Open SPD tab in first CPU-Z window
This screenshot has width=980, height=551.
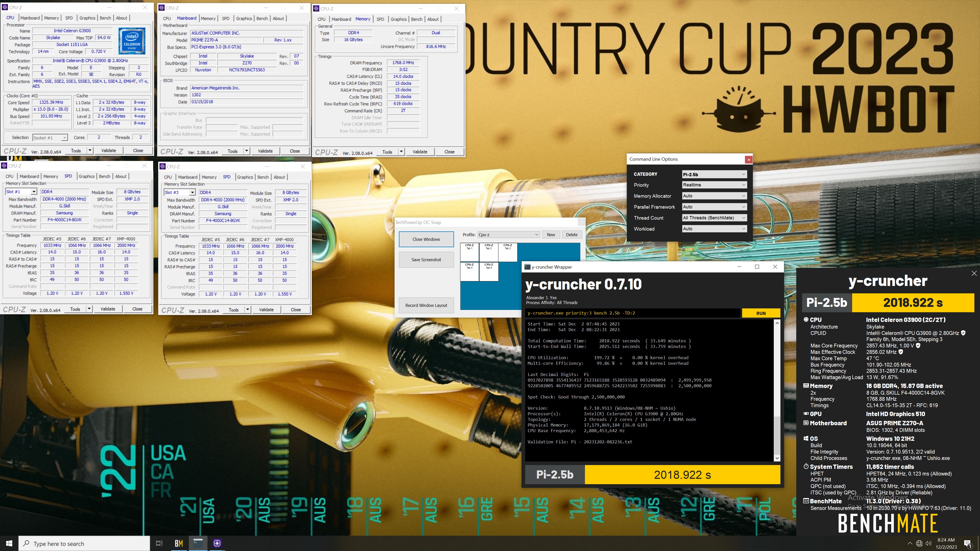tap(69, 18)
